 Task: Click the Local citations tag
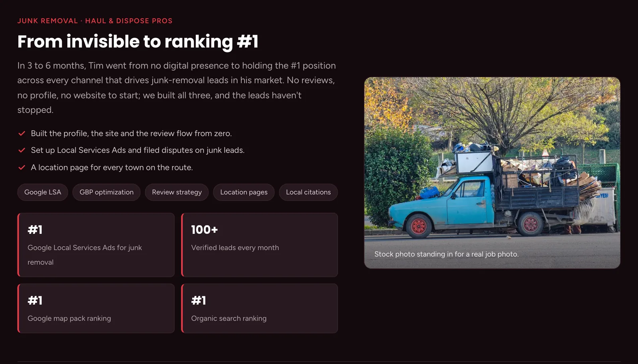(308, 192)
